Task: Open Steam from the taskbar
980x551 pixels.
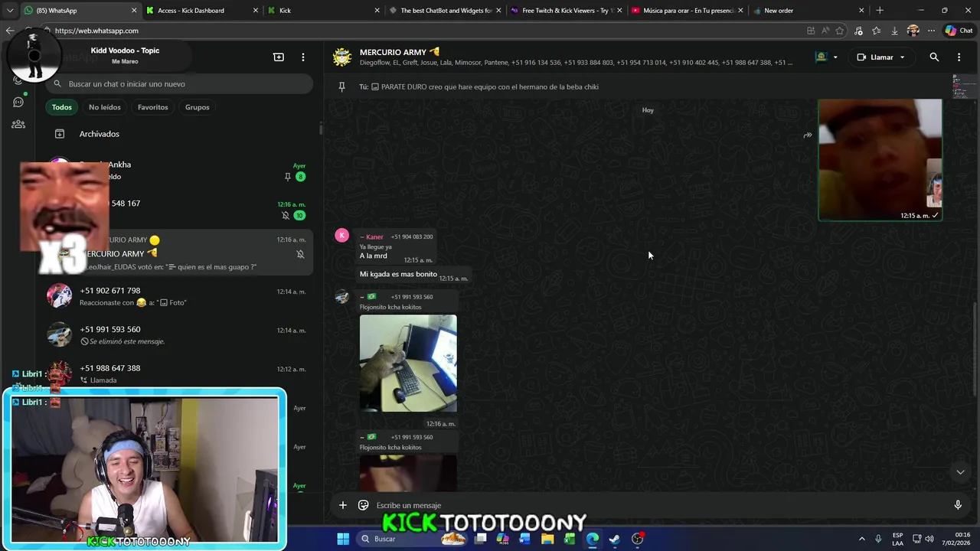Action: click(615, 539)
